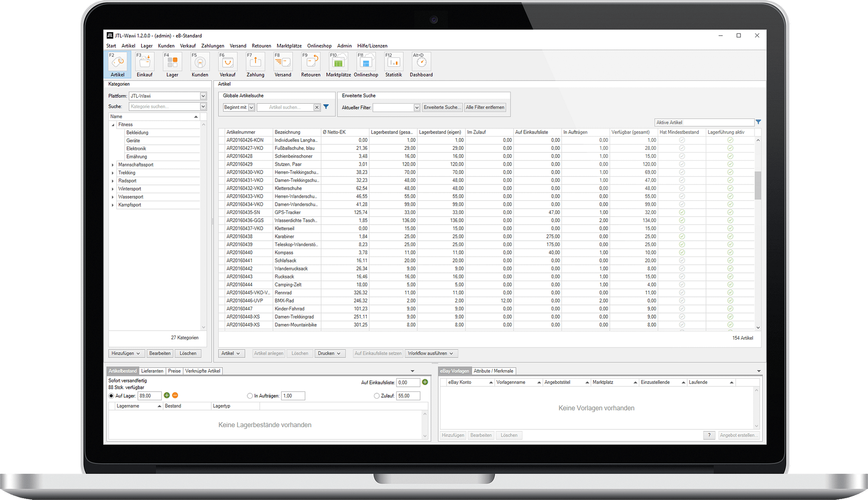Screen dimensions: 868x500
Task: Apply the global article search filter icon
Action: pyautogui.click(x=326, y=107)
